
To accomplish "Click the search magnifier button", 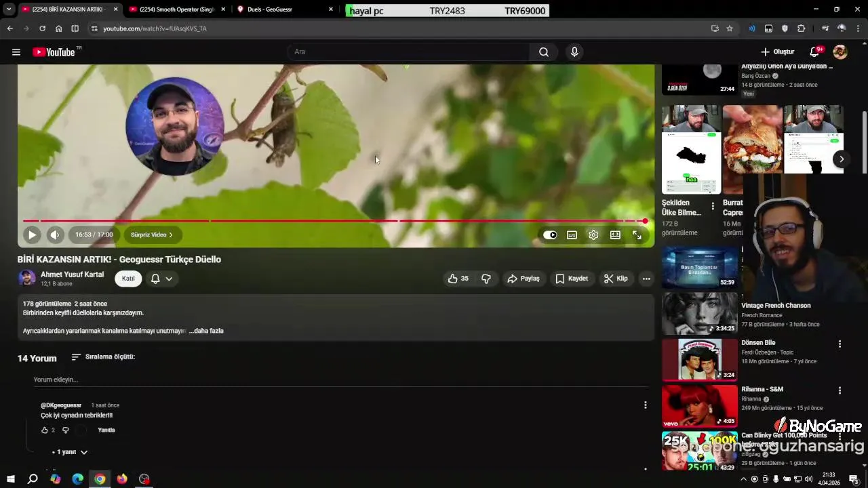I will coord(544,52).
